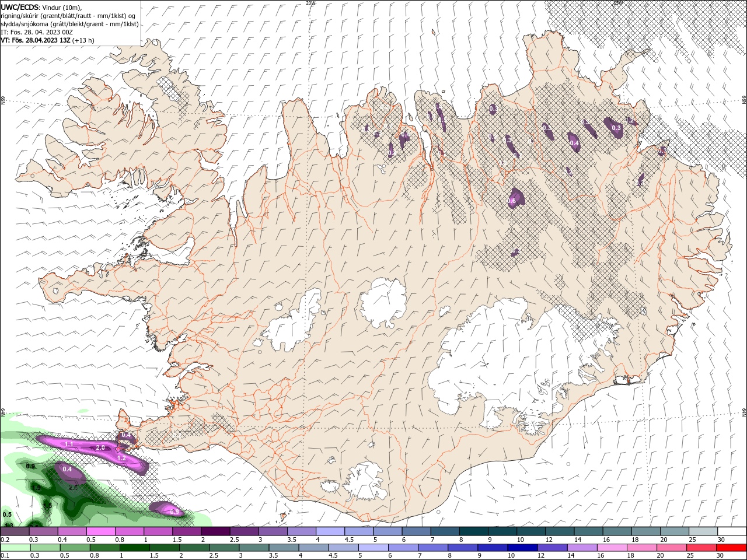Click the 'rigning/skúrir (grænt/blátt/rautt - mm/1klst) og' line
The width and height of the screenshot is (747, 560).
coord(68,15)
